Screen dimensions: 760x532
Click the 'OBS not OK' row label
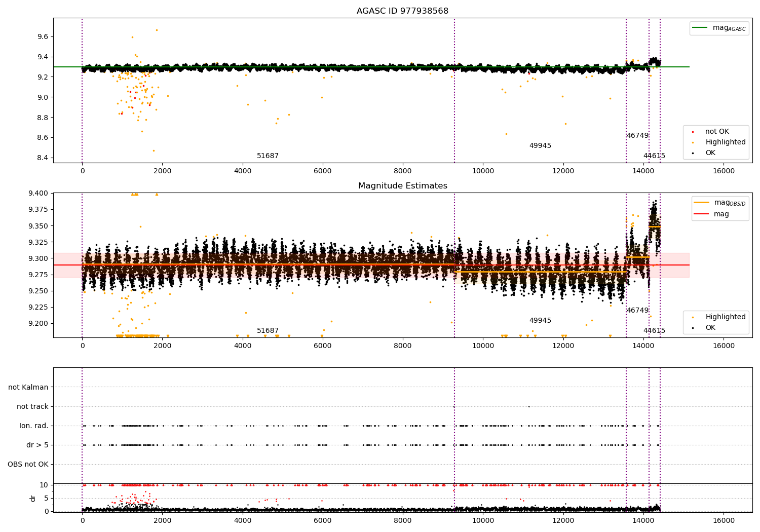click(28, 465)
